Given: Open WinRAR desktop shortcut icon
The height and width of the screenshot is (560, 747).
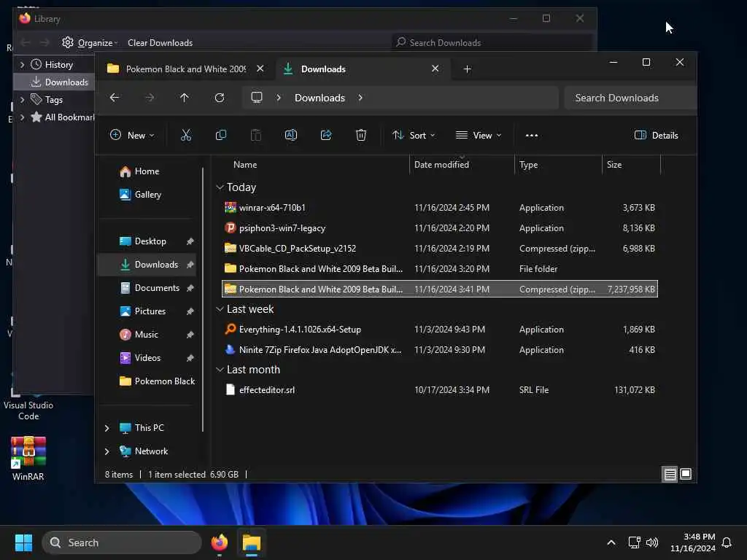Looking at the screenshot, I should (28, 458).
